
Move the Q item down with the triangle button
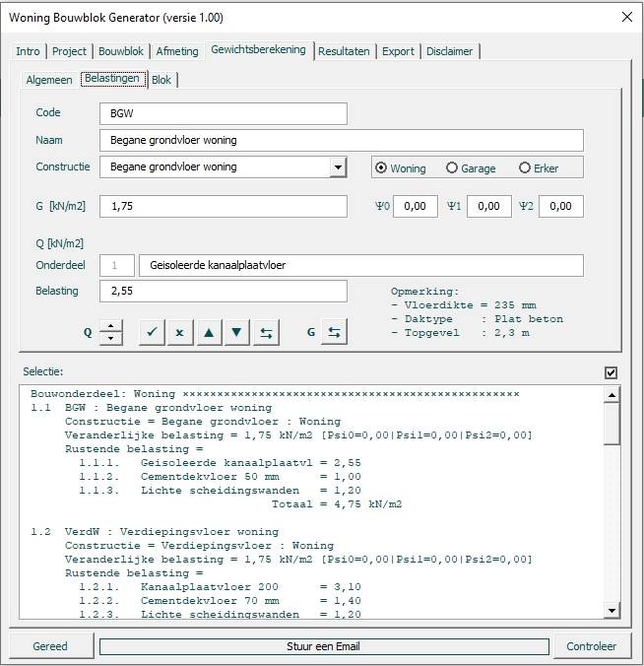[x=236, y=332]
